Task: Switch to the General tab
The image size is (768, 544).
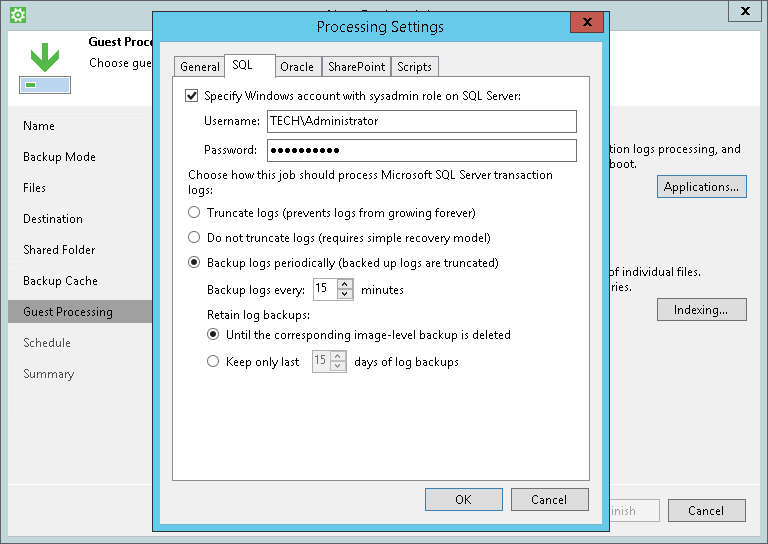Action: [199, 67]
